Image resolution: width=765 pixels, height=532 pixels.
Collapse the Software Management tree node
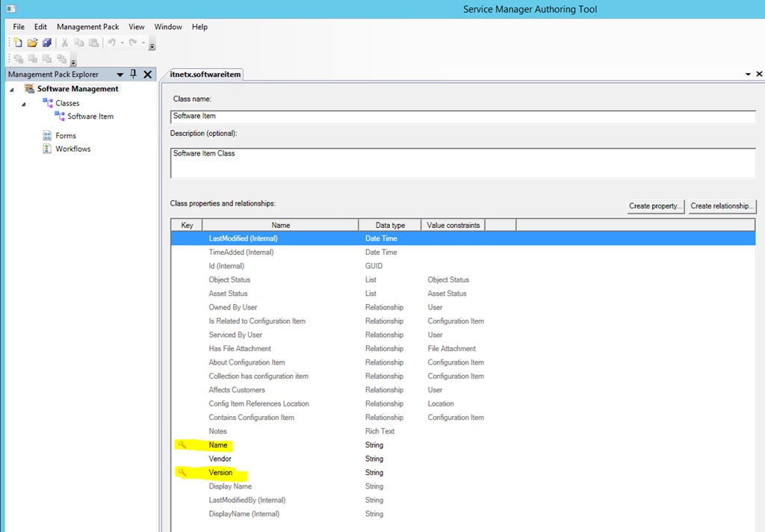[x=12, y=90]
